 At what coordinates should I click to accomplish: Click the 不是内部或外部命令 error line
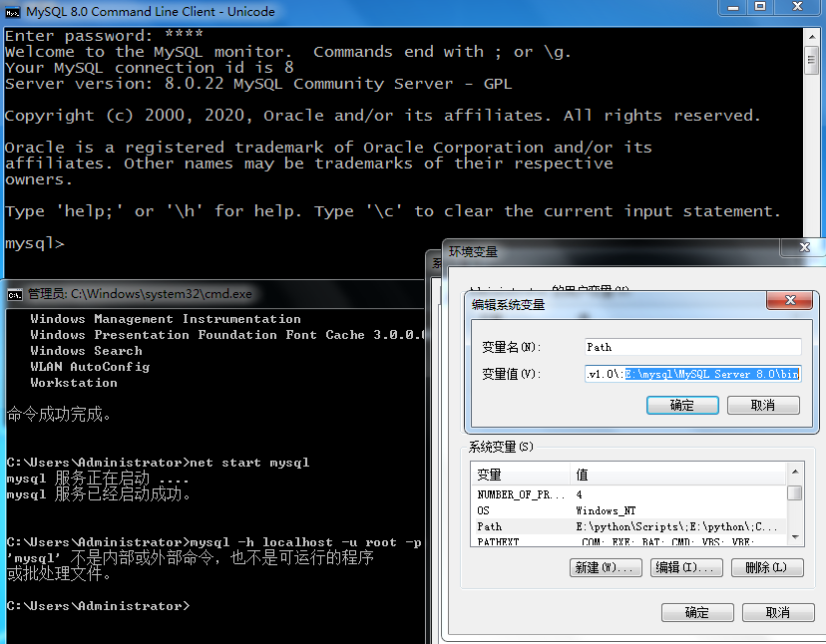pos(191,557)
